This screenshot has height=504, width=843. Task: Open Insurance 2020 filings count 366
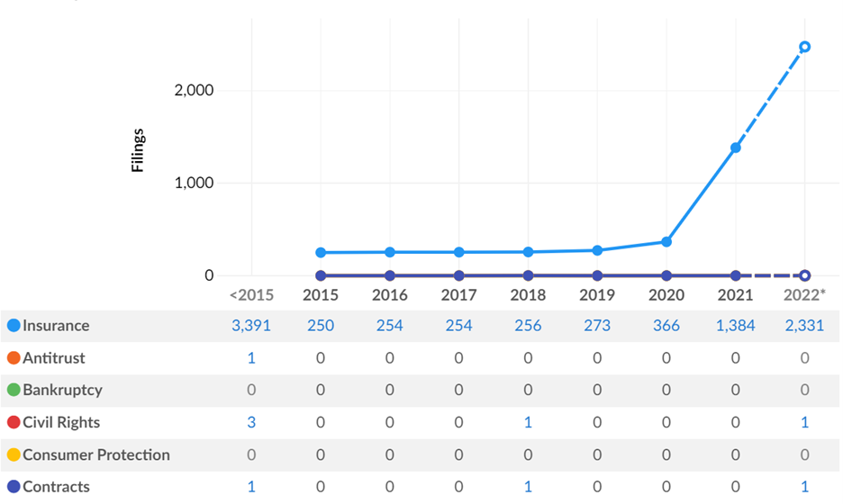coord(666,326)
